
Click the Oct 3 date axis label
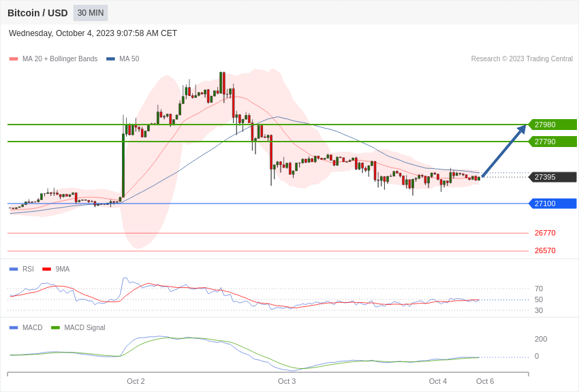pos(287,381)
